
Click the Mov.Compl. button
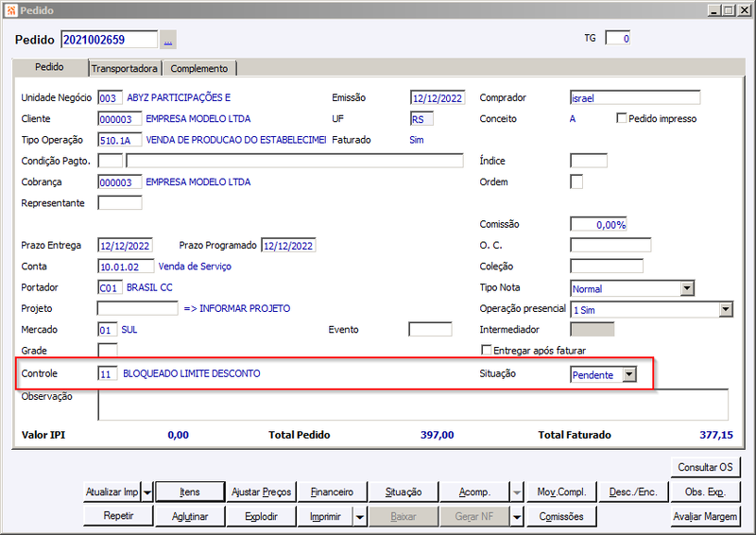(x=561, y=492)
